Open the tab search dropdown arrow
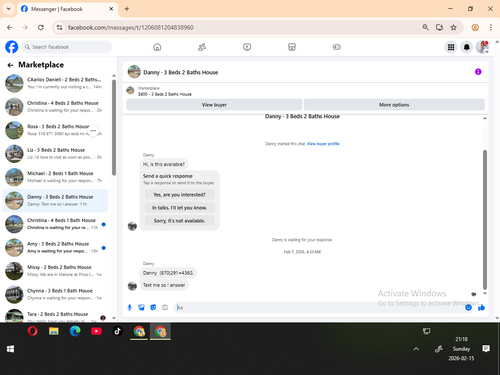 (x=9, y=9)
